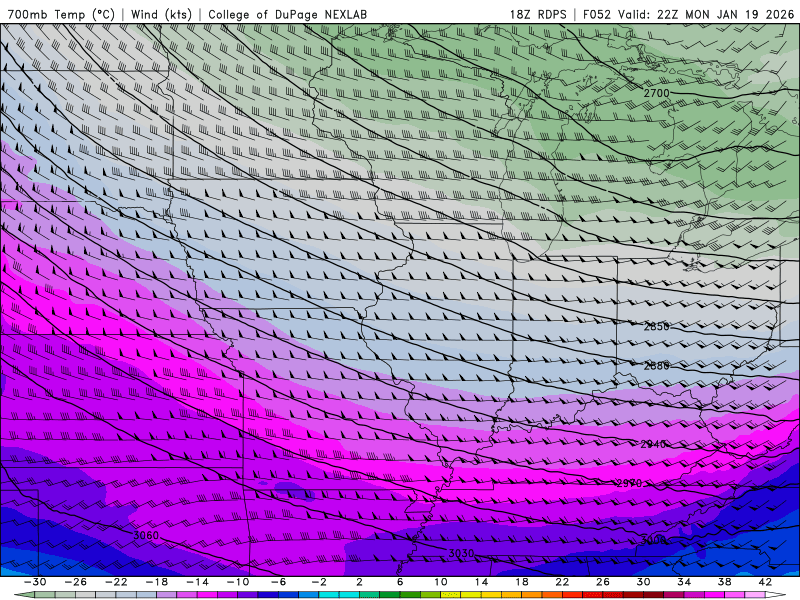The width and height of the screenshot is (800, 600).
Task: Click the −22 colorbar scale value
Action: click(116, 582)
